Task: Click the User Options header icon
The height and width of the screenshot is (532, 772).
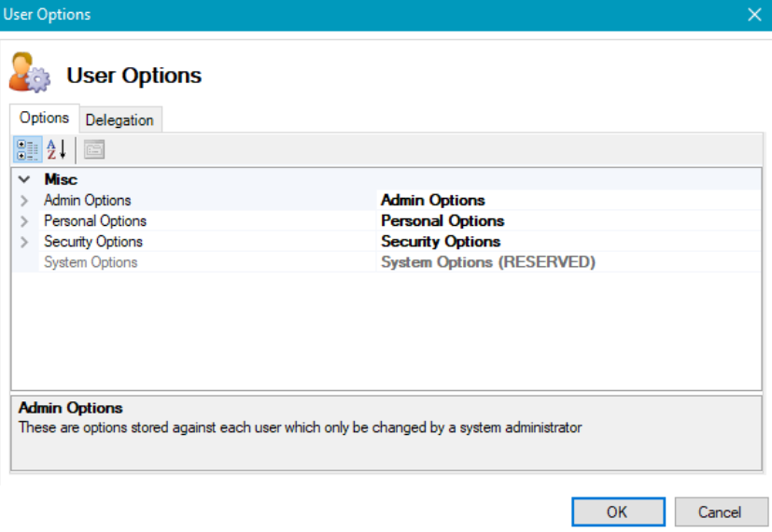Action: 30,75
